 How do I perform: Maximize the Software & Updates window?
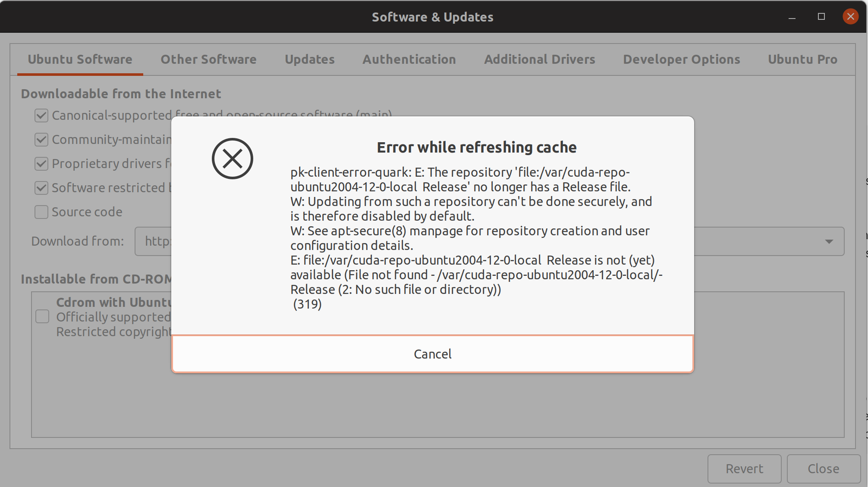[821, 17]
